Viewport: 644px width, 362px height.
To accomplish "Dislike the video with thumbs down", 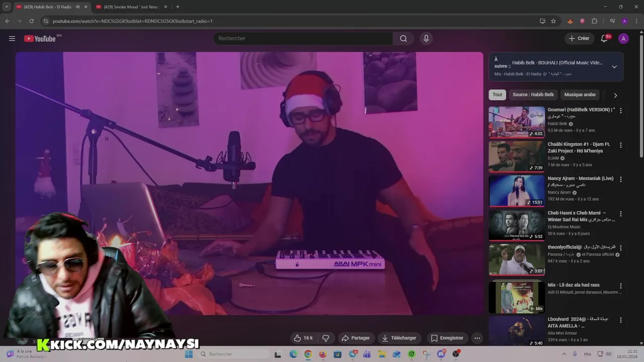I will click(x=326, y=338).
